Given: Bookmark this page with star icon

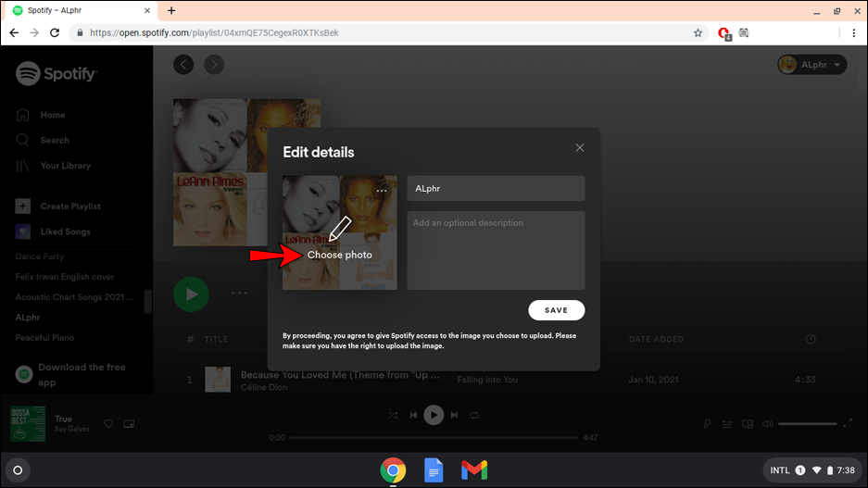Looking at the screenshot, I should pyautogui.click(x=698, y=32).
